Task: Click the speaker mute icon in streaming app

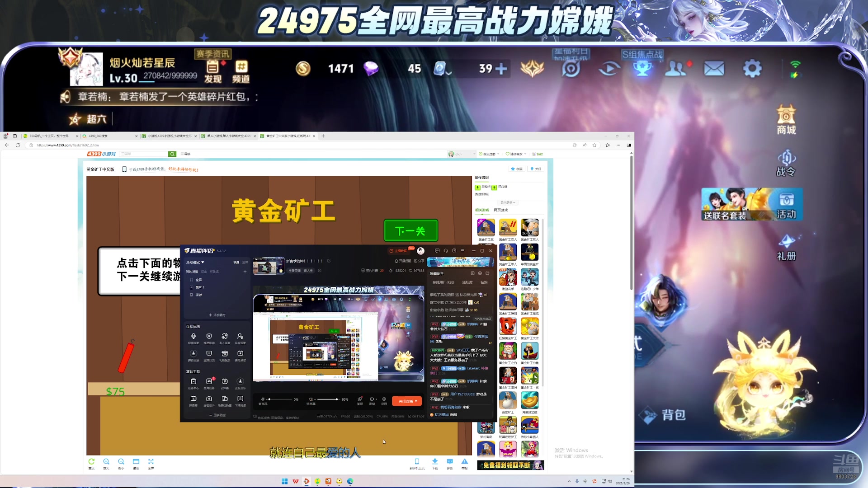Action: pos(311,399)
